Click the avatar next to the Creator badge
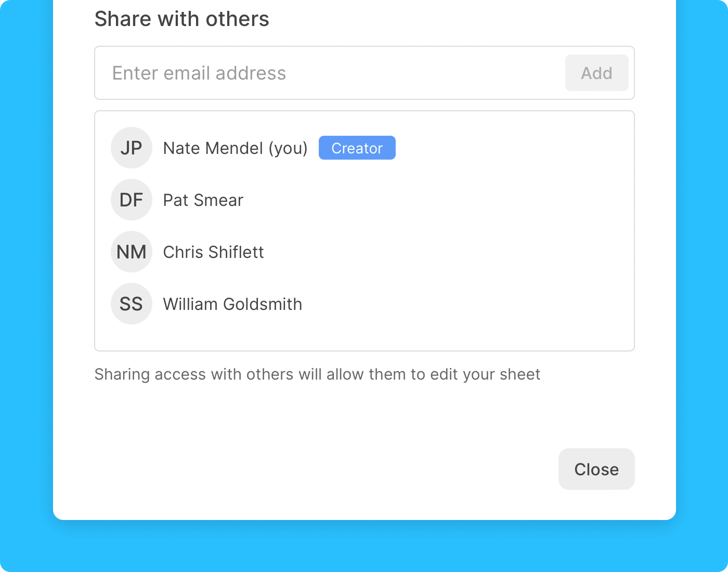This screenshot has width=728, height=572. point(131,148)
